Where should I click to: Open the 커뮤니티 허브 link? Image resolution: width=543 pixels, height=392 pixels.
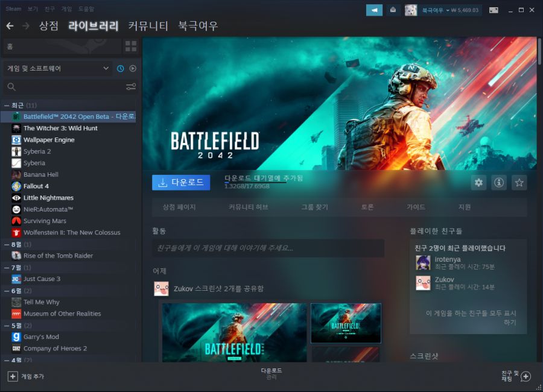point(248,207)
